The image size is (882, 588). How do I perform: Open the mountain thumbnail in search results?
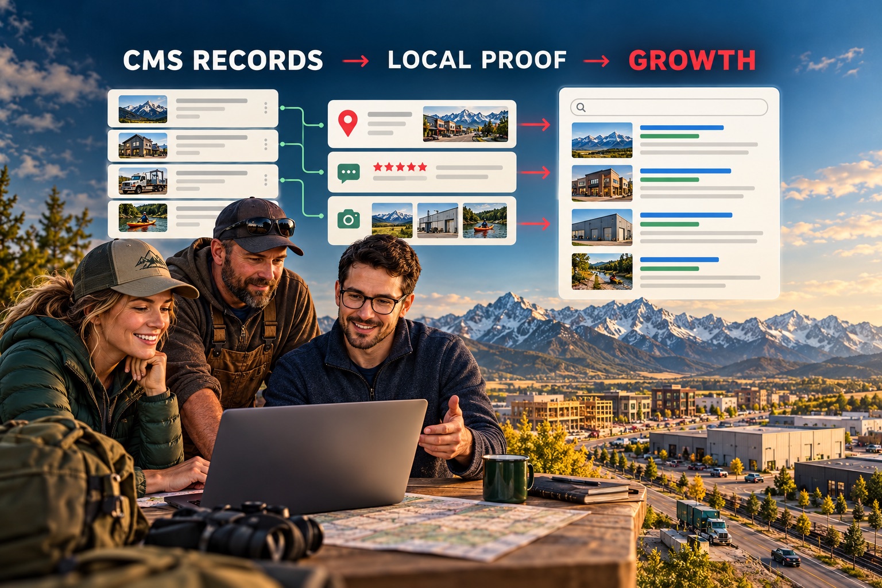(x=602, y=140)
